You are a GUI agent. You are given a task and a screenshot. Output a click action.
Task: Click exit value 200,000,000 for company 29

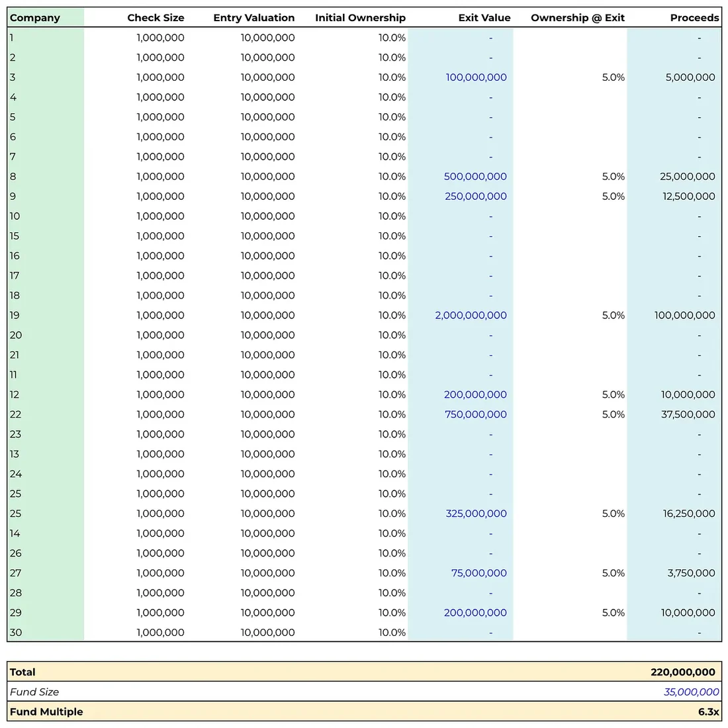(x=475, y=612)
